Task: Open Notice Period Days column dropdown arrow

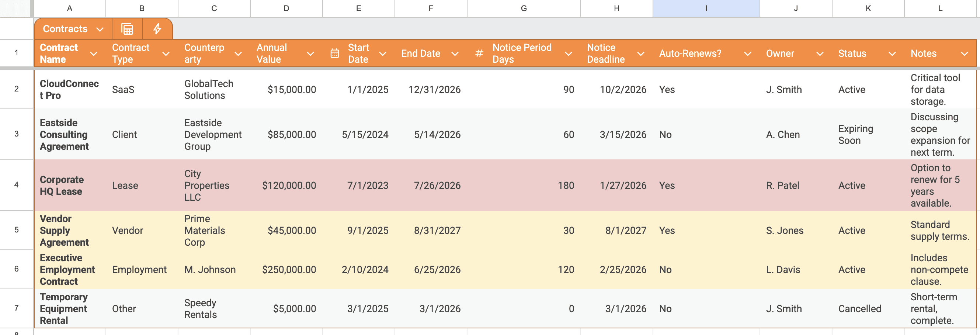Action: 569,53
